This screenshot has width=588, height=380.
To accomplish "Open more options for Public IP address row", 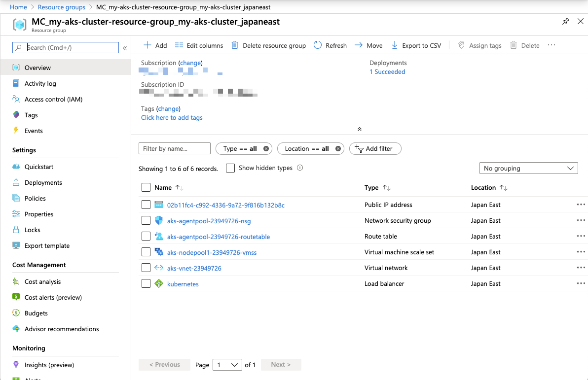I will coord(581,205).
